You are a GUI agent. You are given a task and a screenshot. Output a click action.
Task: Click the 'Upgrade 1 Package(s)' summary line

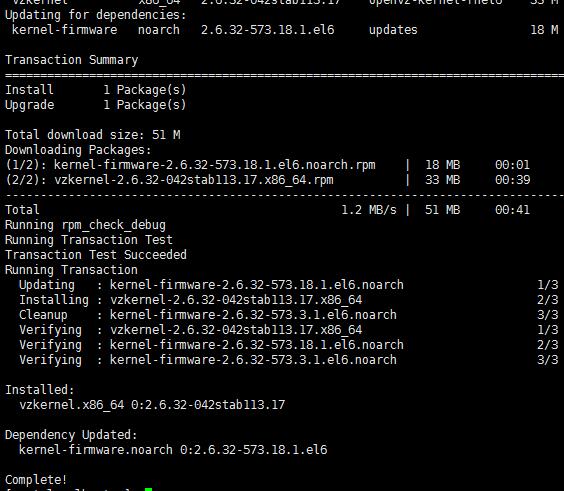pyautogui.click(x=96, y=105)
